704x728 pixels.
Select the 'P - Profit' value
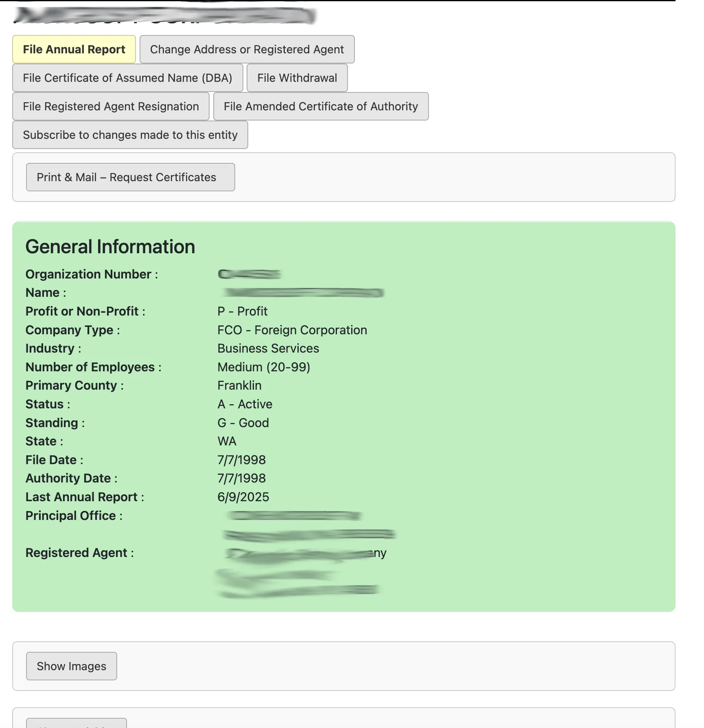[243, 311]
